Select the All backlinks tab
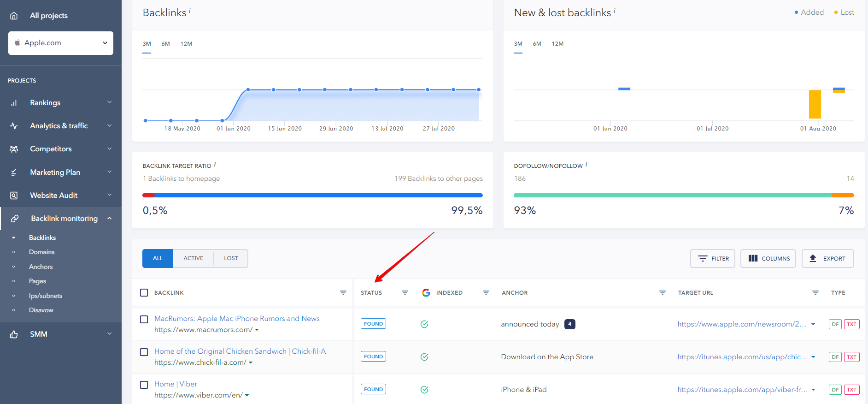Screen dimensions: 868x404 tap(158, 258)
